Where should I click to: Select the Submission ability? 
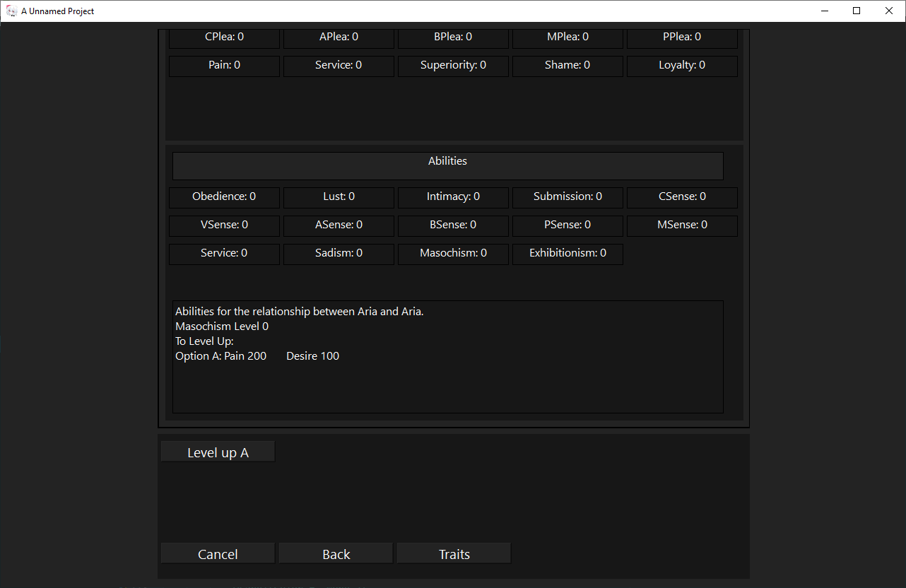567,197
